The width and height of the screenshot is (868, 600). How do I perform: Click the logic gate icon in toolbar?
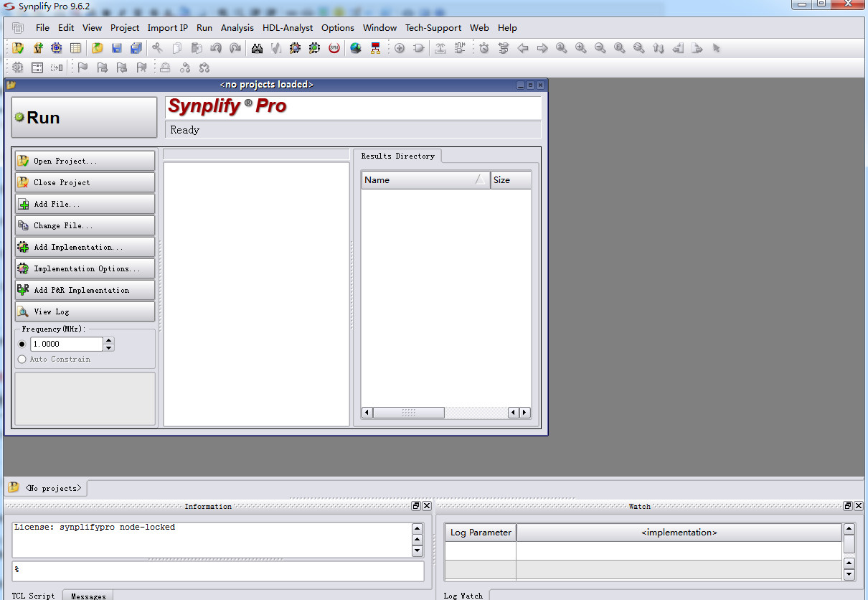click(419, 48)
